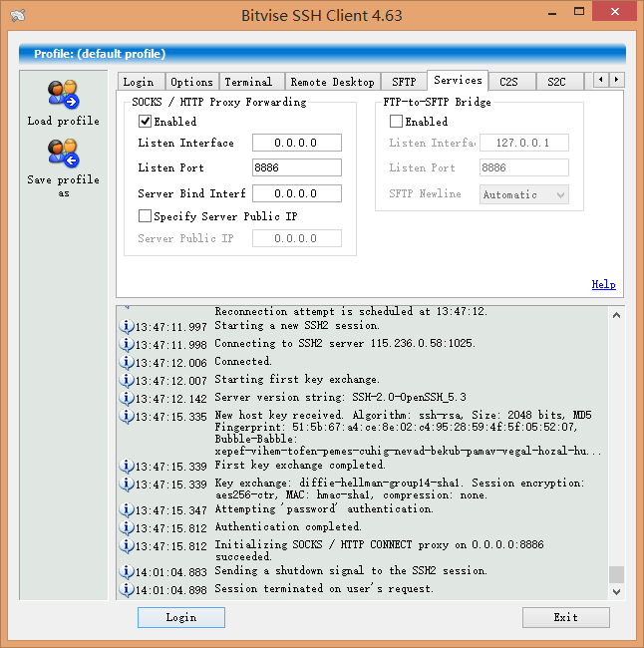The image size is (644, 648).
Task: Click info icon beside 'Initializing SOCKS / HTTP CONNECT'
Action: [x=127, y=545]
